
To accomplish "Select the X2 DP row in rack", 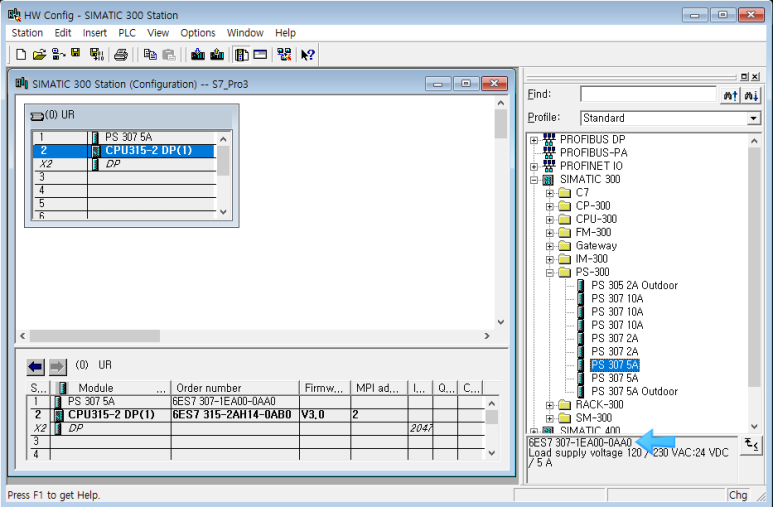I will [124, 164].
